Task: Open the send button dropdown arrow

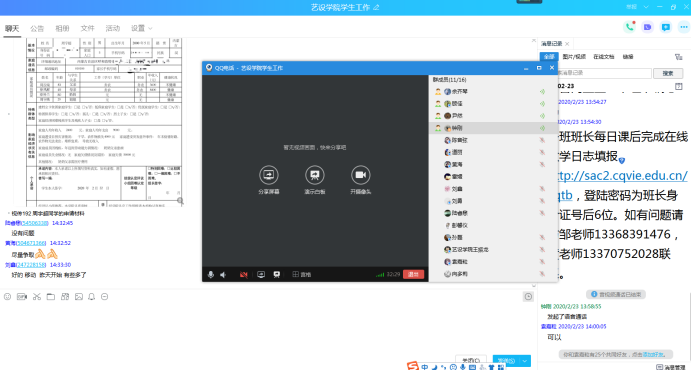Action: pos(525,360)
